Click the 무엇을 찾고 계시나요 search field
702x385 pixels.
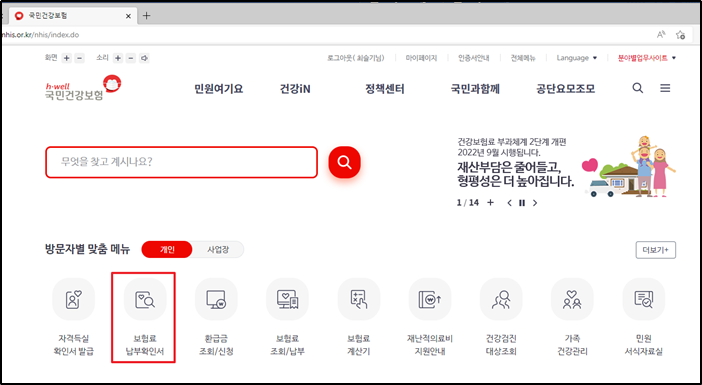pyautogui.click(x=181, y=162)
